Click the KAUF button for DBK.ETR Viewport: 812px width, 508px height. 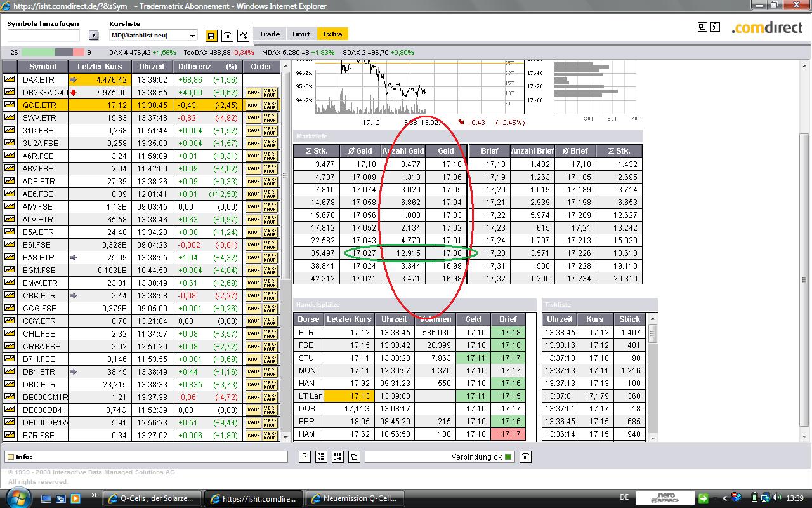point(253,384)
